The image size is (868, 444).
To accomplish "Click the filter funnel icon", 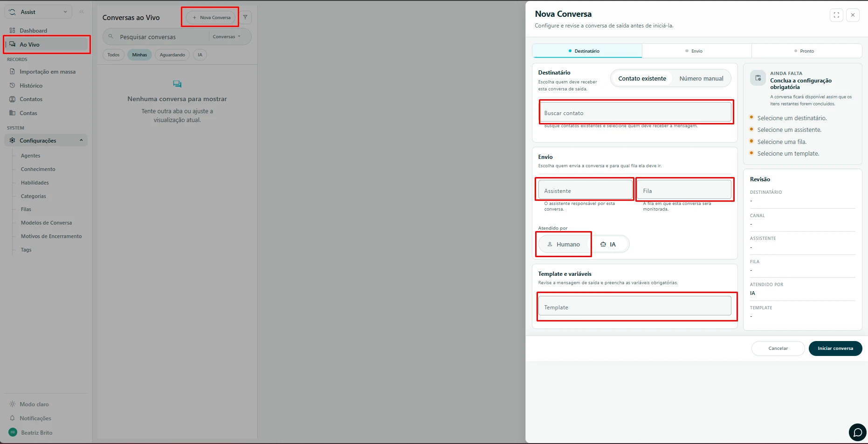I will [x=245, y=17].
